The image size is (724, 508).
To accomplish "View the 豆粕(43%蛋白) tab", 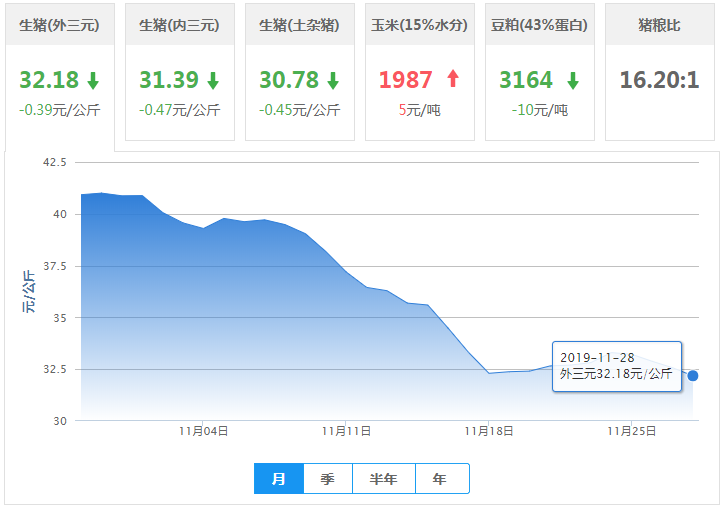I will click(540, 24).
